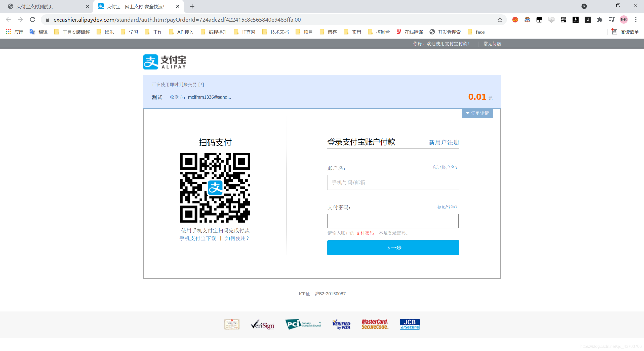Click the browser back arrow

pos(8,19)
